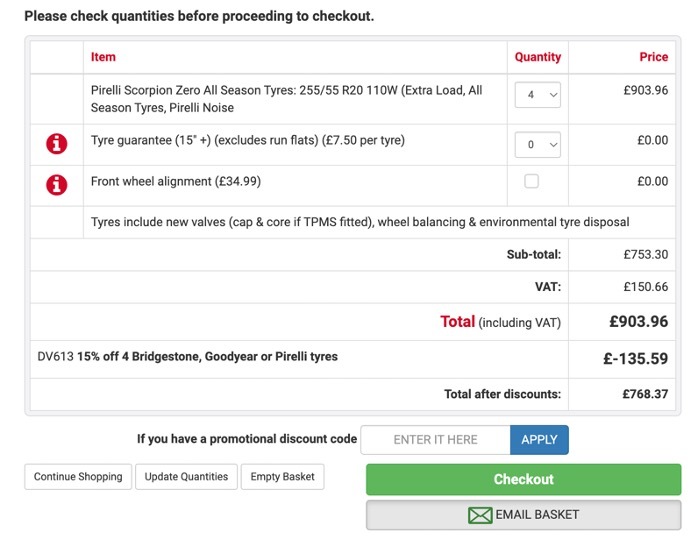Click the Pirelli Scorpion Zero item description
The height and width of the screenshot is (540, 698).
[x=287, y=99]
